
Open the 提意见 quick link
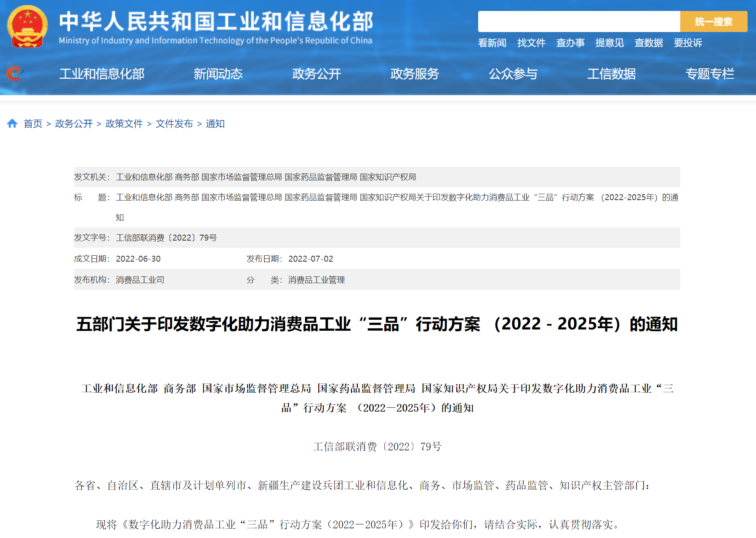pyautogui.click(x=610, y=43)
